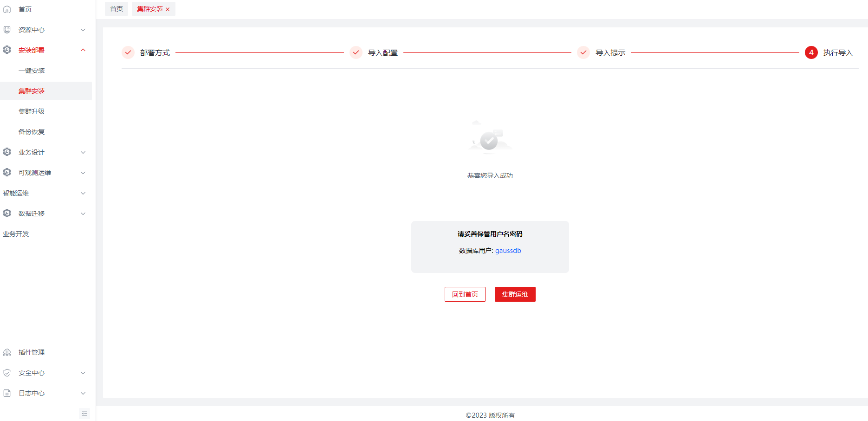Click the red 集群运维 button

pyautogui.click(x=515, y=294)
